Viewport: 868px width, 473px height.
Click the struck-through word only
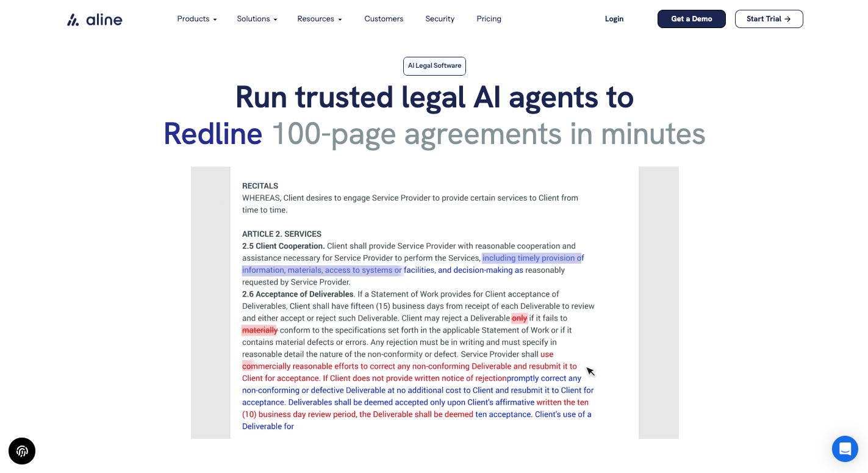pos(519,318)
